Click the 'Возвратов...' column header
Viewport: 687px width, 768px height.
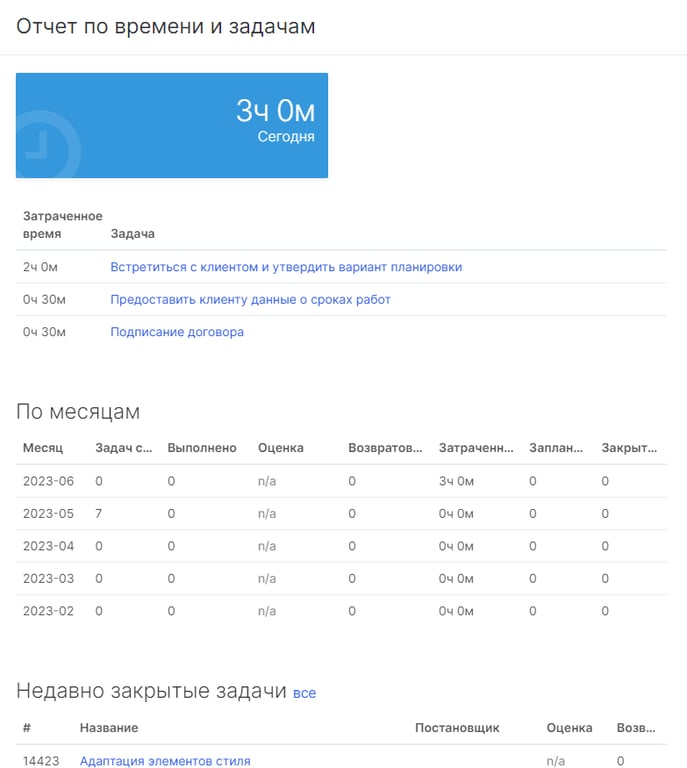(x=385, y=448)
